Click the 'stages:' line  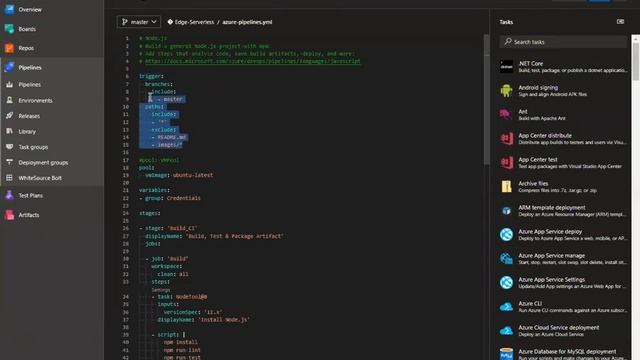tap(149, 213)
